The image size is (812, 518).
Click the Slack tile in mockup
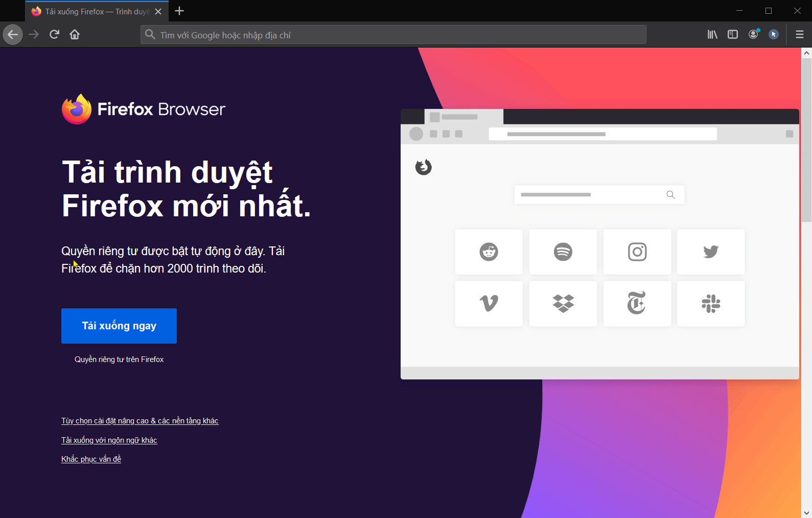pos(711,303)
